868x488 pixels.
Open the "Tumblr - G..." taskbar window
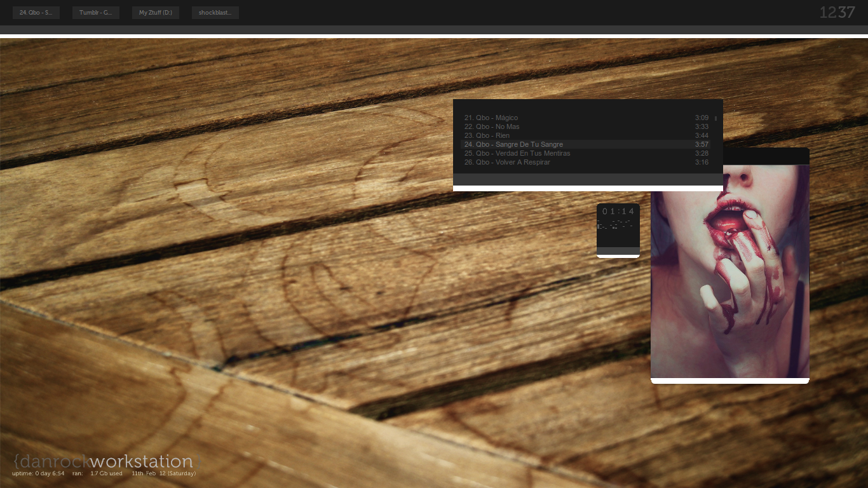tap(96, 13)
